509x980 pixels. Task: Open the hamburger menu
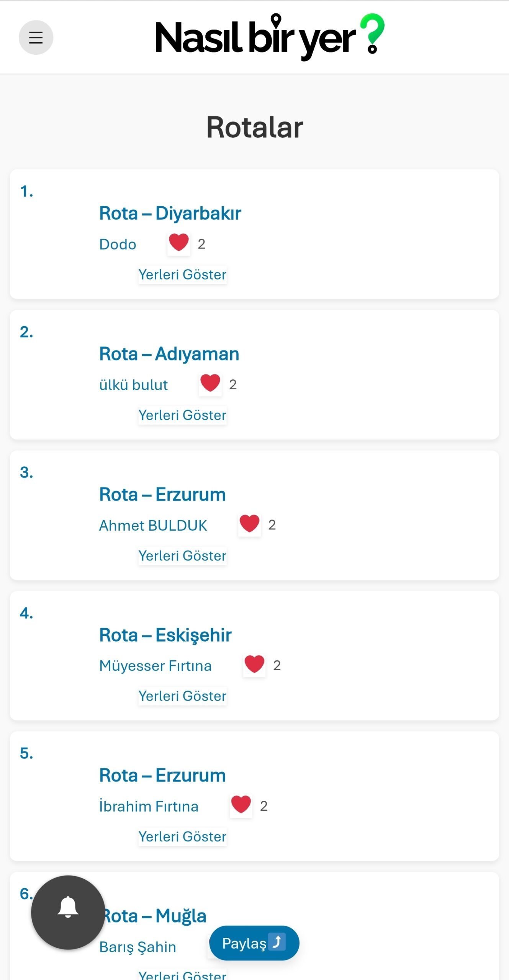coord(36,38)
